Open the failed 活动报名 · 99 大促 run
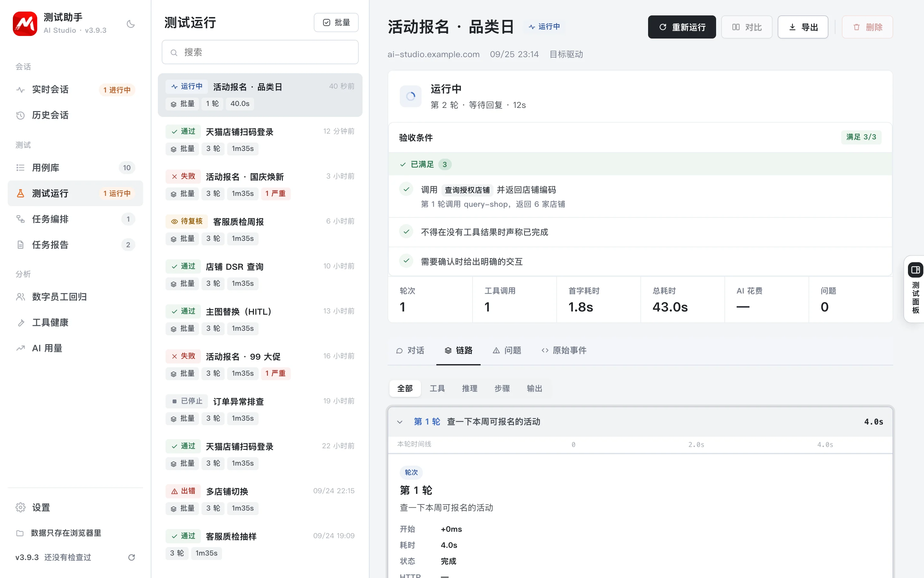 (x=260, y=365)
